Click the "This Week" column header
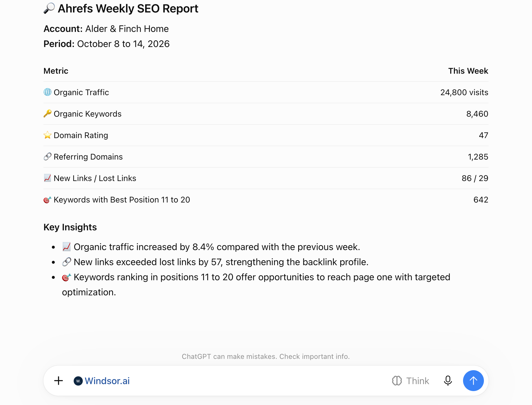532x405 pixels. (468, 71)
